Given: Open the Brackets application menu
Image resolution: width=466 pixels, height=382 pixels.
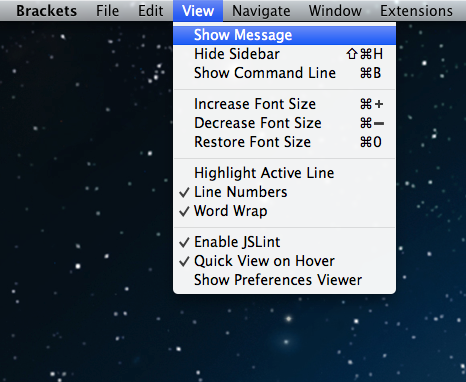Looking at the screenshot, I should click(46, 11).
